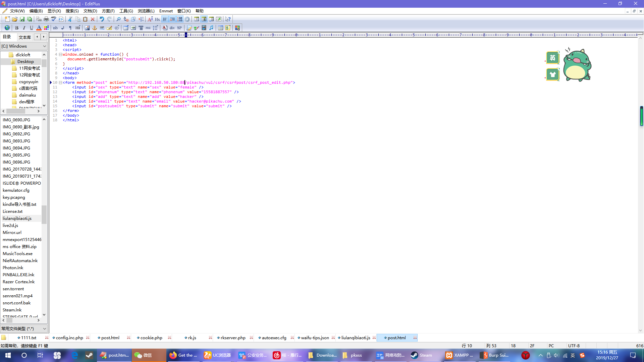Toggle Word Wrap toolbar button

[x=165, y=19]
